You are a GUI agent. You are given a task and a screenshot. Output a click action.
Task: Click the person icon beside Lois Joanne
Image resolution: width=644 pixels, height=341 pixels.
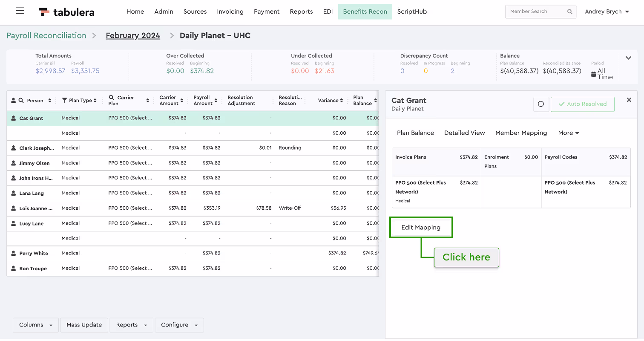click(14, 208)
